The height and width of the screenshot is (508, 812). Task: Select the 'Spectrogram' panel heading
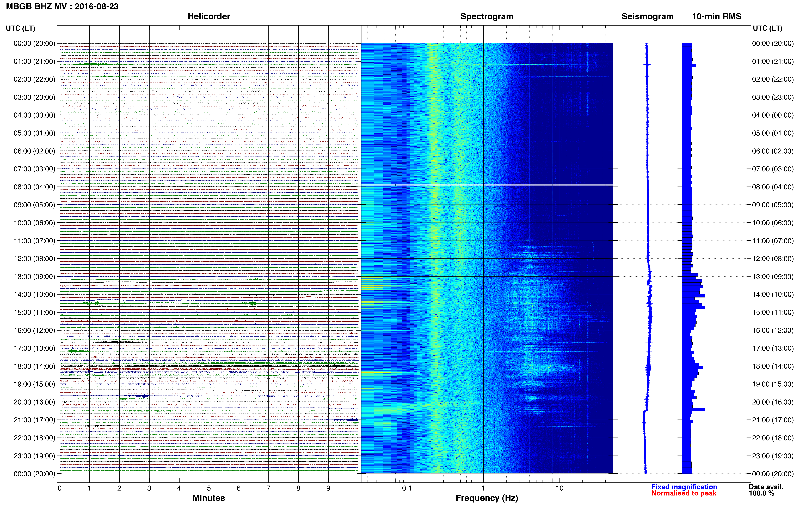click(487, 16)
